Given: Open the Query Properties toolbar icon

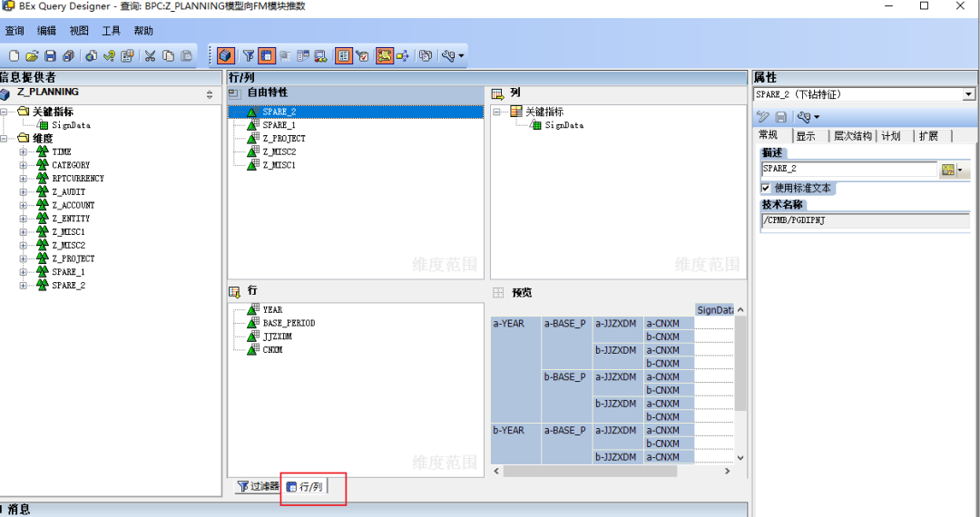Looking at the screenshot, I should pyautogui.click(x=128, y=56).
